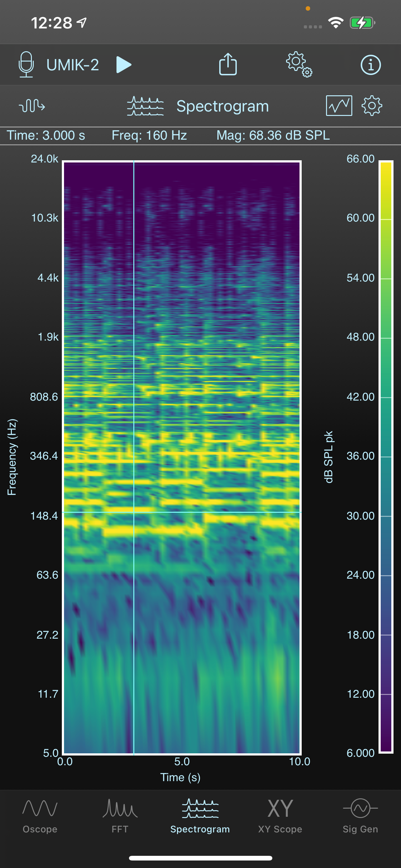Open the share export icon
The image size is (401, 868).
pos(228,64)
